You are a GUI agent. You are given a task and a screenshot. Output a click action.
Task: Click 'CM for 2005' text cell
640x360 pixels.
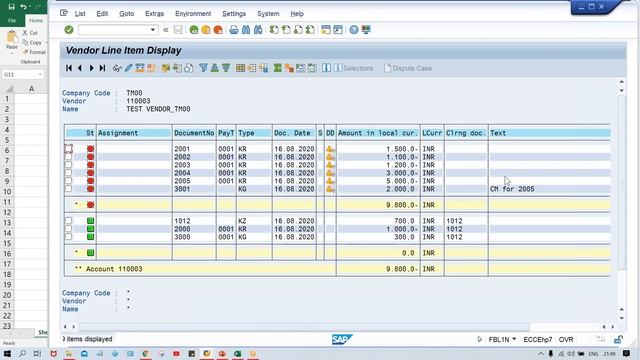pos(512,189)
